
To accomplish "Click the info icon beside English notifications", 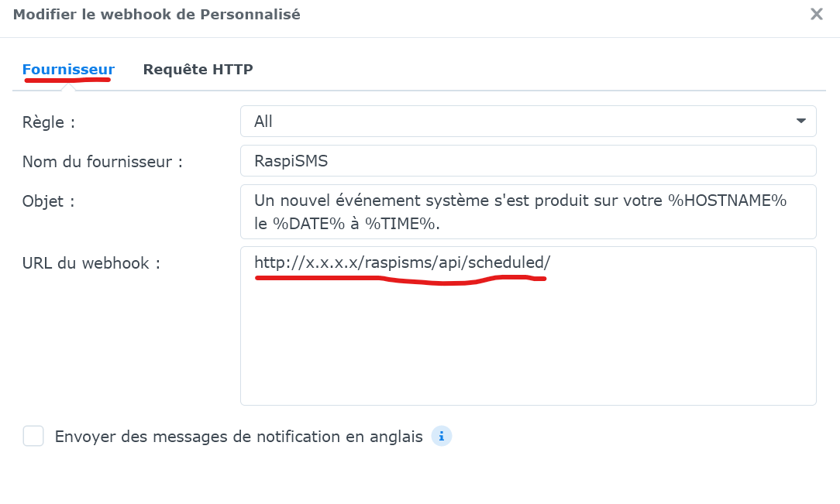I will click(x=442, y=436).
